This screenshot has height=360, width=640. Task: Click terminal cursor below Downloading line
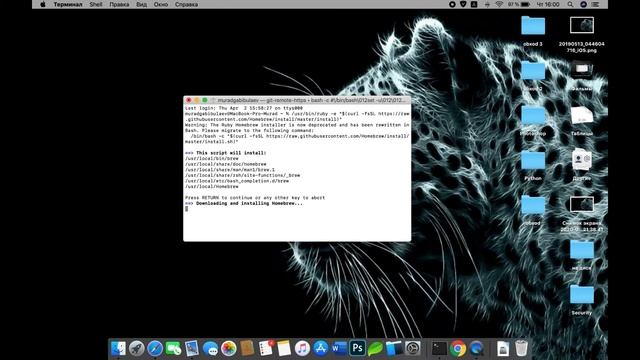(x=187, y=209)
